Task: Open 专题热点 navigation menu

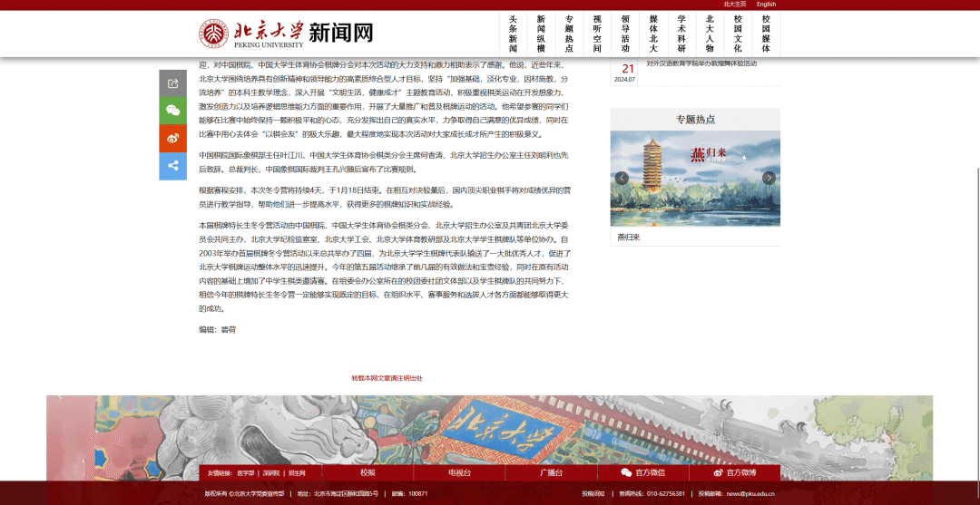Action: tap(569, 34)
